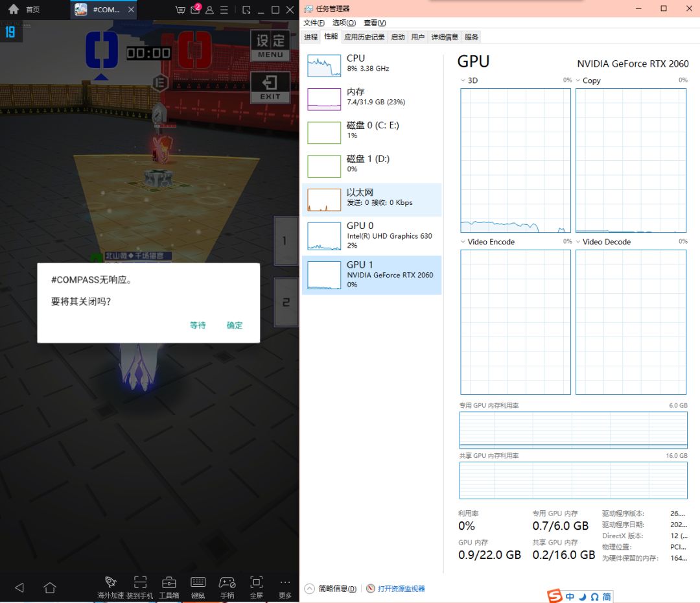Tap the emulator home outline icon

tap(49, 587)
